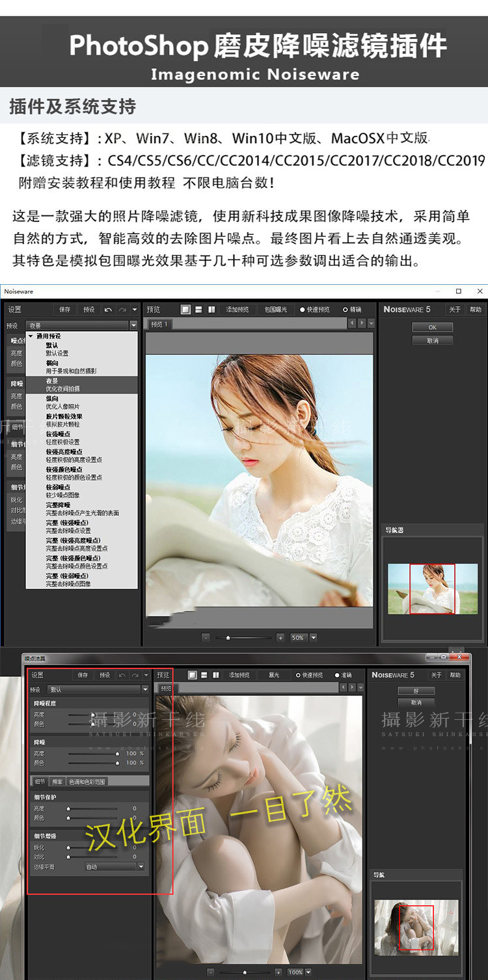Click next preview tab arrow, upper window

(362, 323)
